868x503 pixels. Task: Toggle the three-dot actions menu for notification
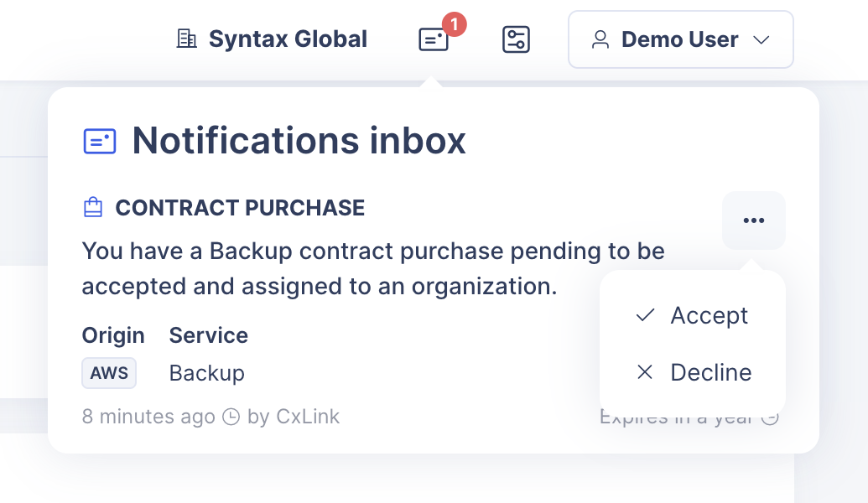coord(753,220)
